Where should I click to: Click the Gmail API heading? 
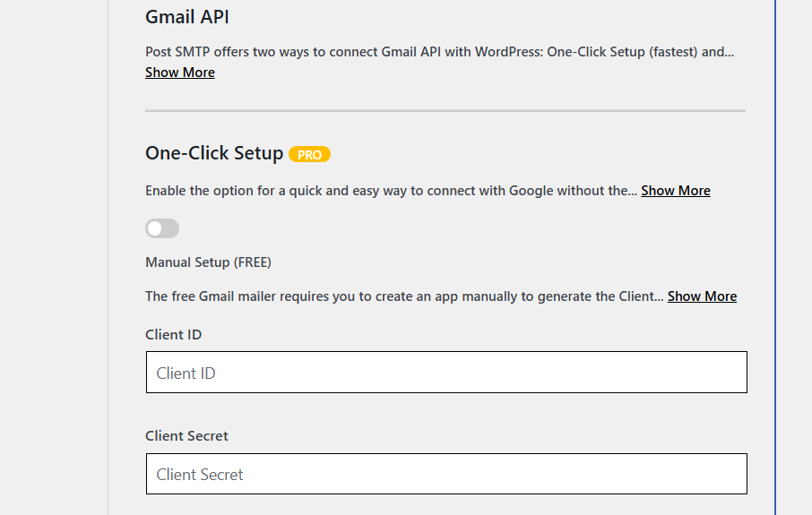coord(187,17)
